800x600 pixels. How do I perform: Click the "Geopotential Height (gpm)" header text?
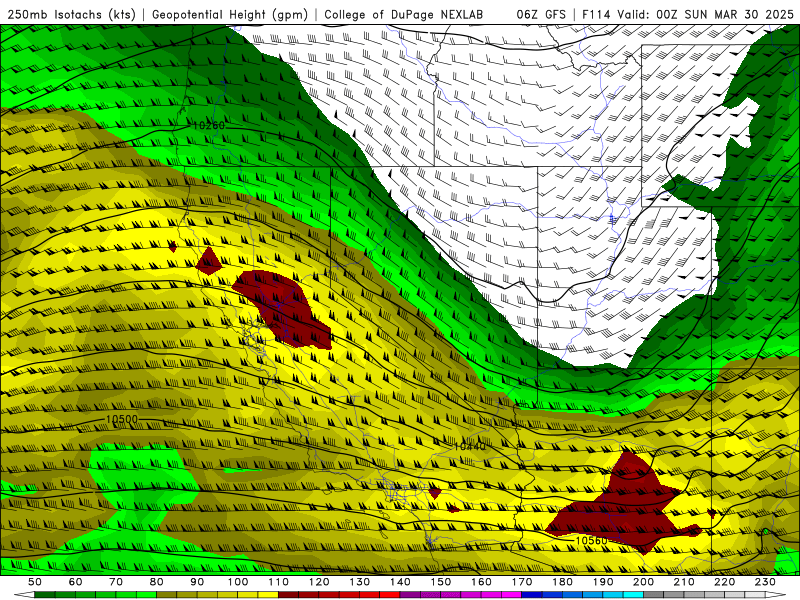pyautogui.click(x=230, y=14)
